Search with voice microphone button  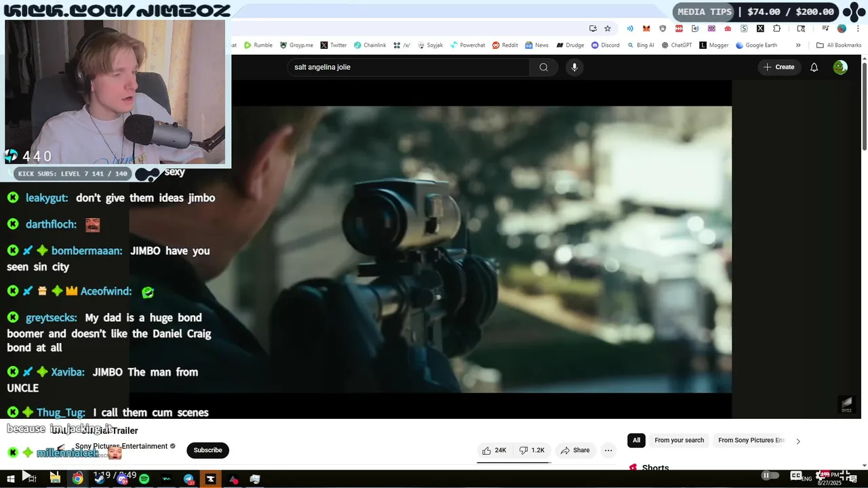click(574, 67)
